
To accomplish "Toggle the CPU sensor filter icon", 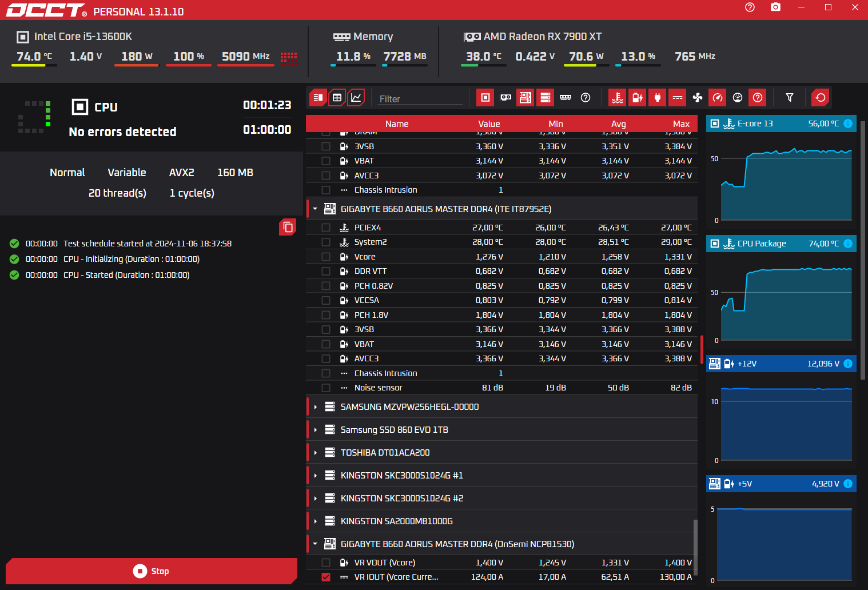I will point(485,98).
